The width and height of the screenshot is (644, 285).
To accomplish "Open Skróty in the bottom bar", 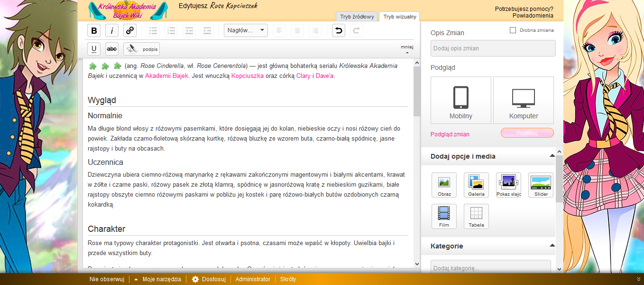I will coord(288,279).
